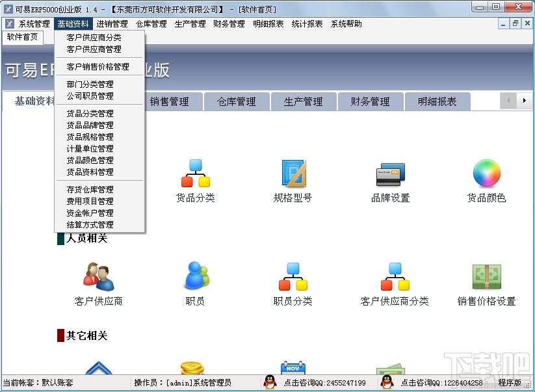Click the NOV calendar icon under 其它相关
The width and height of the screenshot is (535, 392).
293,367
